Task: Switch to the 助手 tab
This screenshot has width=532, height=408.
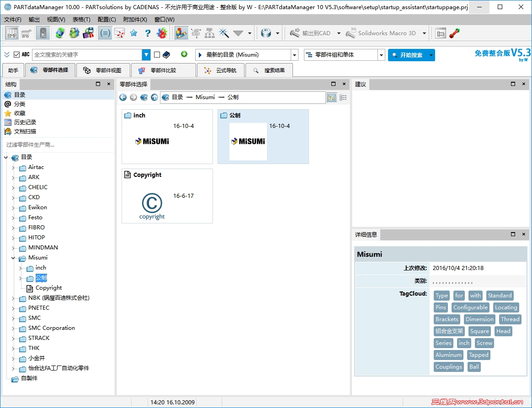Action: tap(13, 70)
